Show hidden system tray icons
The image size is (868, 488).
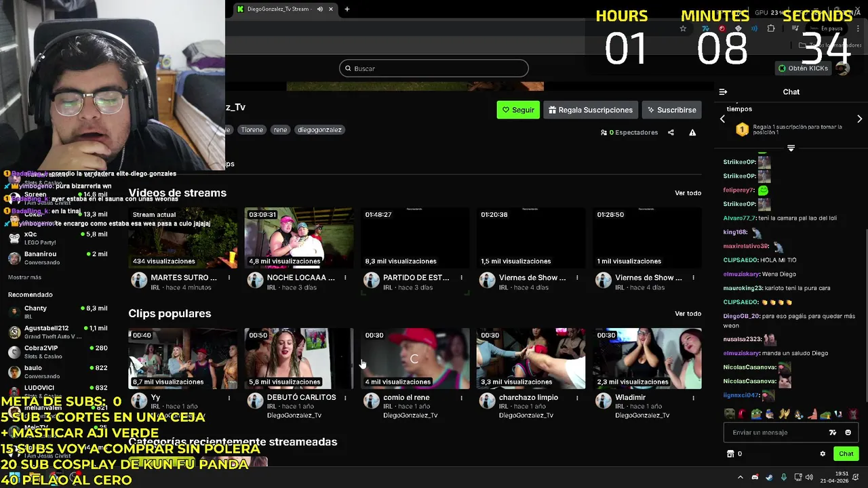[740, 477]
